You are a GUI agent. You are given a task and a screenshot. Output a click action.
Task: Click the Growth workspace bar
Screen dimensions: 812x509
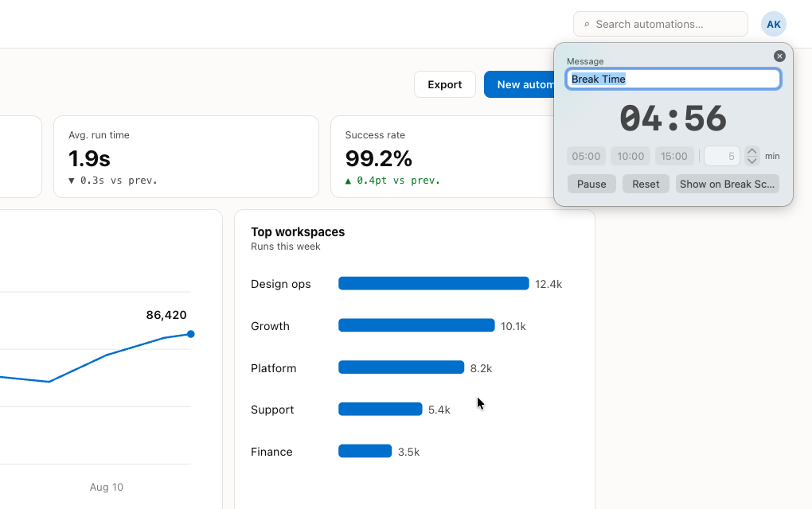coord(416,325)
